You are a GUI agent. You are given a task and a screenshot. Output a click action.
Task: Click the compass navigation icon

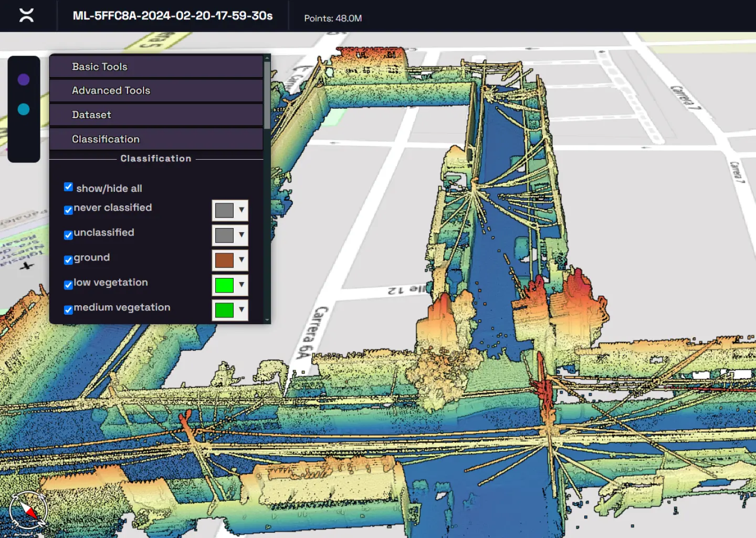(28, 510)
